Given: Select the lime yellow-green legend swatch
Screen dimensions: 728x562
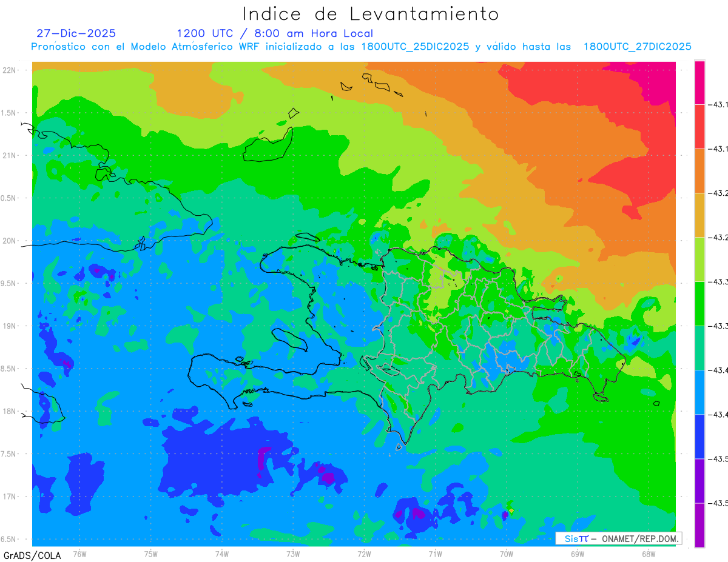Looking at the screenshot, I should tap(699, 259).
